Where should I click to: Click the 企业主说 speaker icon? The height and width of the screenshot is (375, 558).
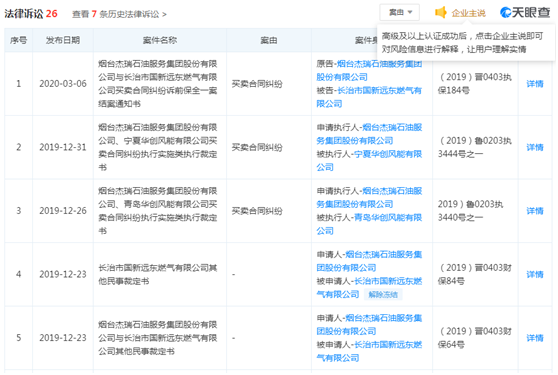tap(441, 12)
